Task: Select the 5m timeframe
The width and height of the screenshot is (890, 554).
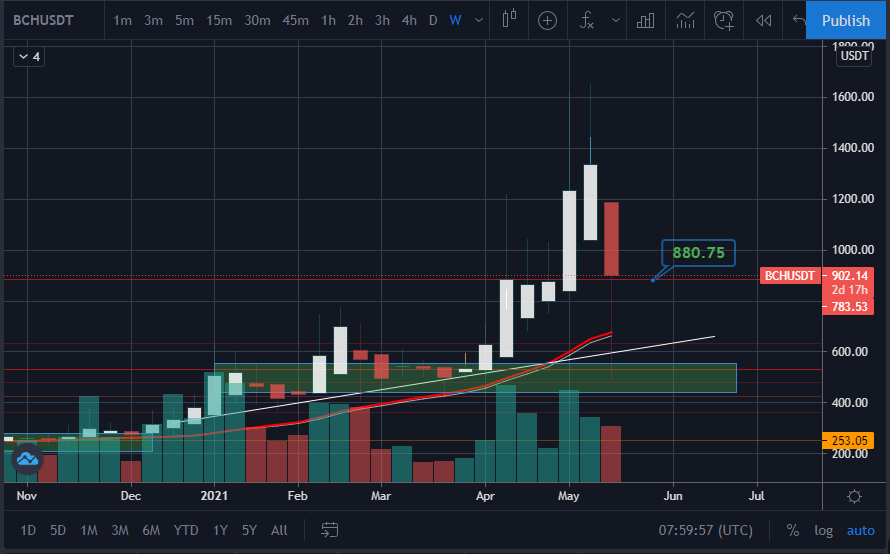Action: pyautogui.click(x=184, y=20)
